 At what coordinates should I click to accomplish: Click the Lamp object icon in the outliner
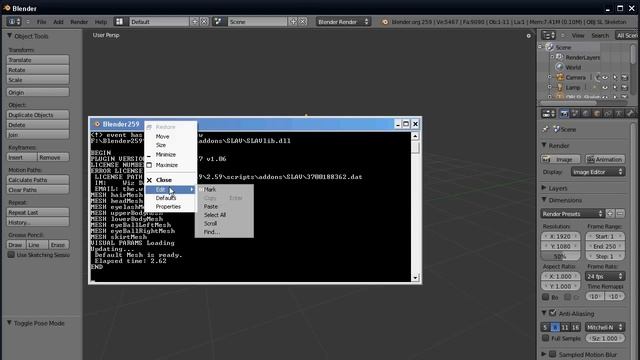click(560, 87)
